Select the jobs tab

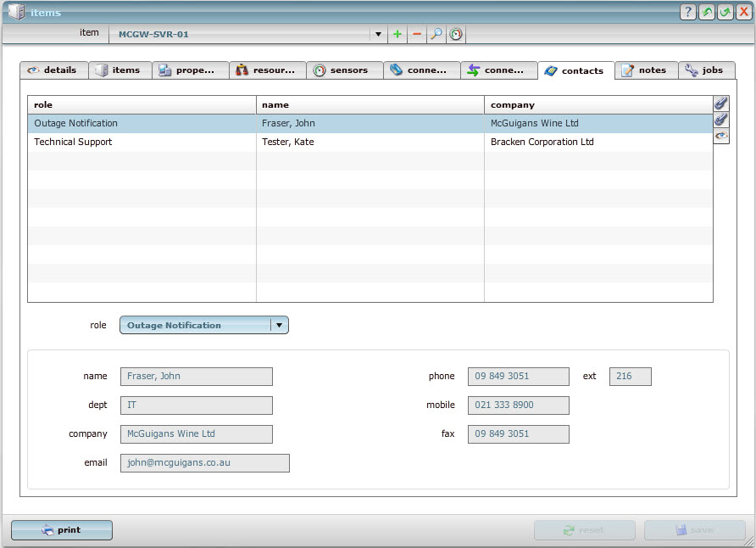(x=706, y=70)
